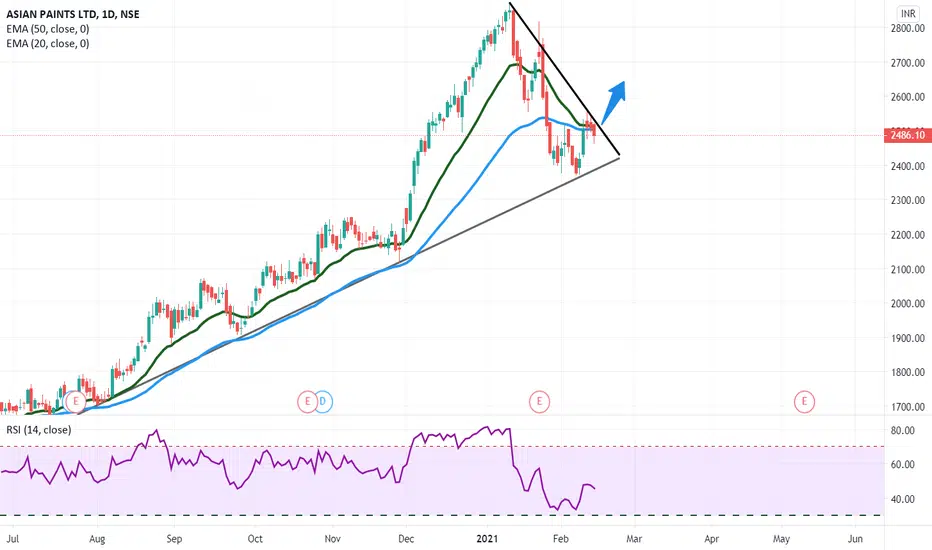
Task: Click the May label on time axis
Action: pyautogui.click(x=781, y=539)
